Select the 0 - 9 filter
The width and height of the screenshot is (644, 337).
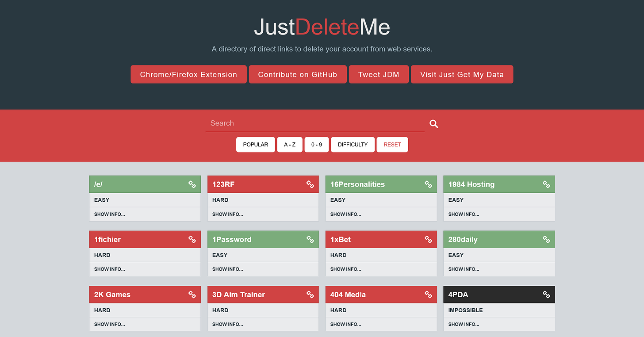[317, 145]
